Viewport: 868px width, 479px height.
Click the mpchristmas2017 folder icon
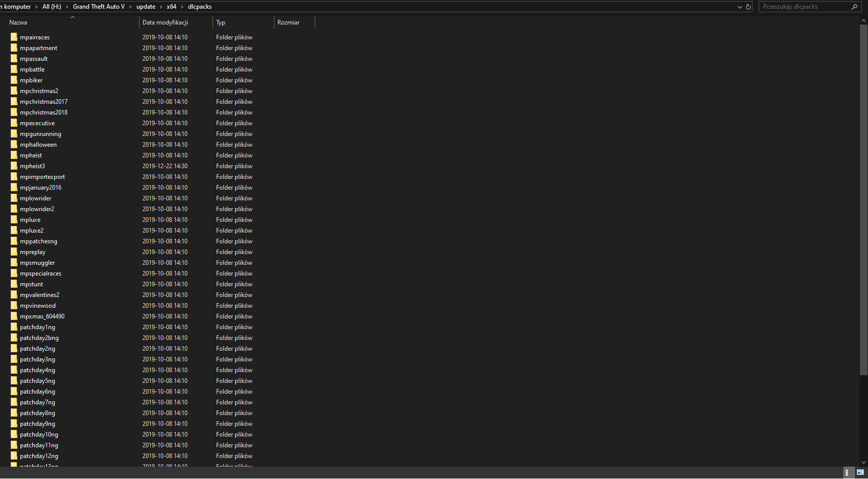14,101
